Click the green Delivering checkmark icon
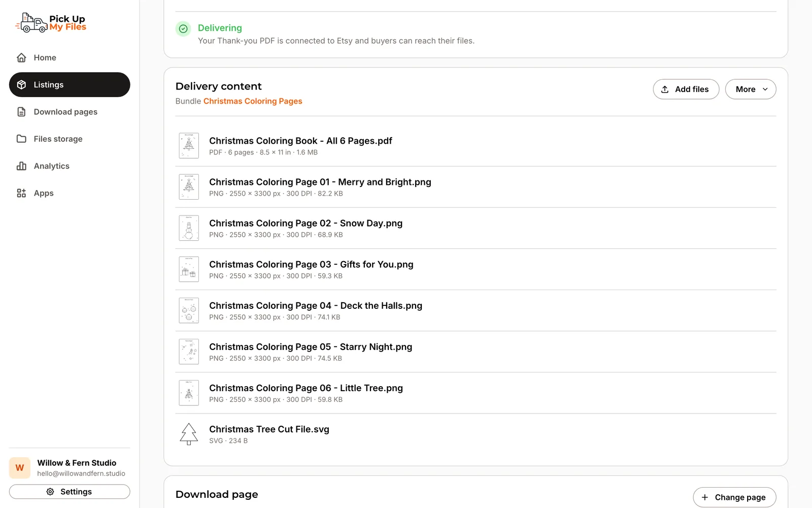 pos(183,29)
